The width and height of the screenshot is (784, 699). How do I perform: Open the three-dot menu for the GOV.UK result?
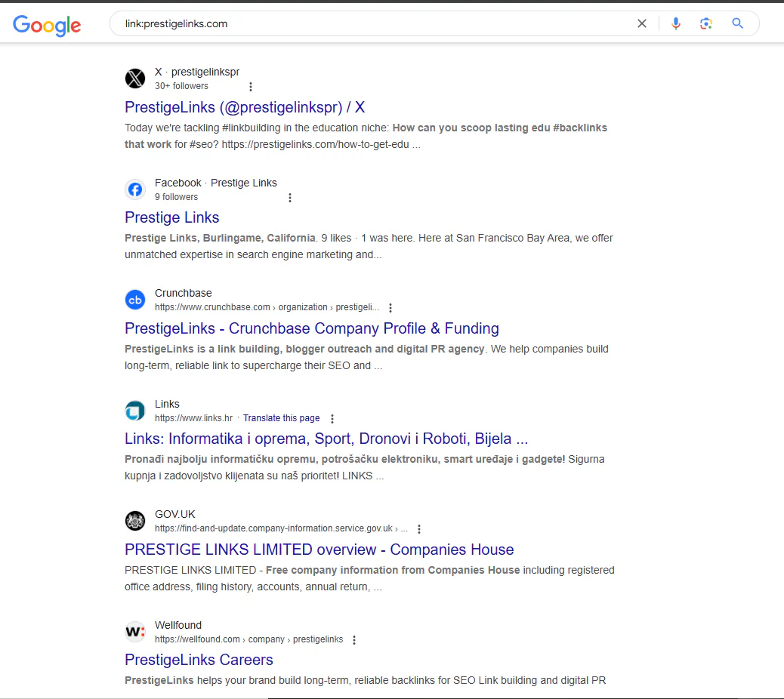[419, 529]
